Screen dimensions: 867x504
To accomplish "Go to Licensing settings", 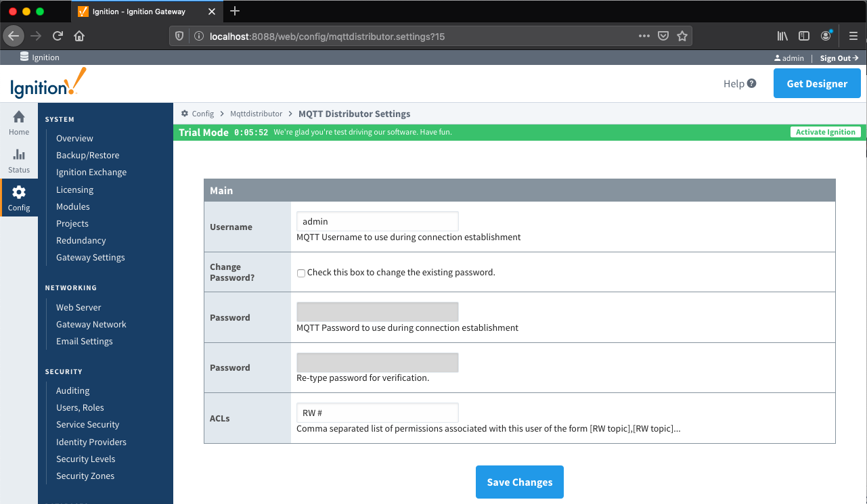I will click(74, 189).
